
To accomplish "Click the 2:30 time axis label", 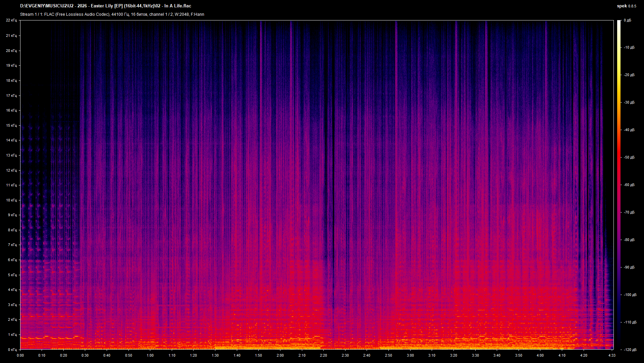I will [345, 355].
